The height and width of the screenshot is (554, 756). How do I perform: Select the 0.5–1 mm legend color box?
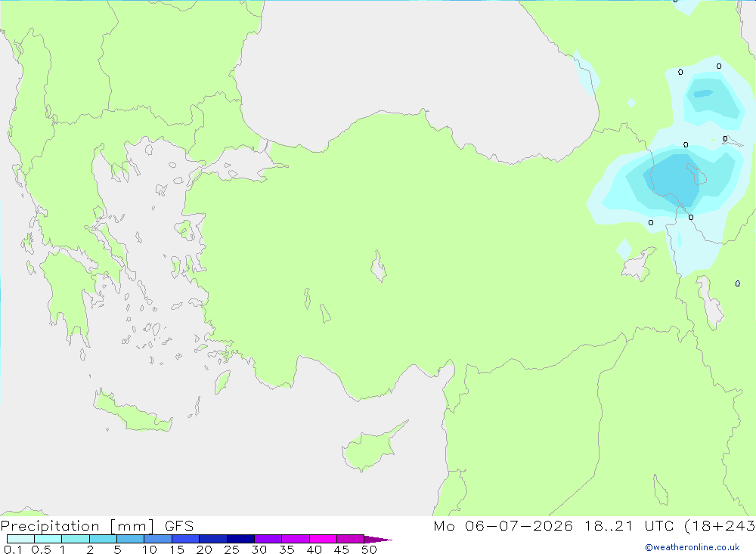point(48,539)
